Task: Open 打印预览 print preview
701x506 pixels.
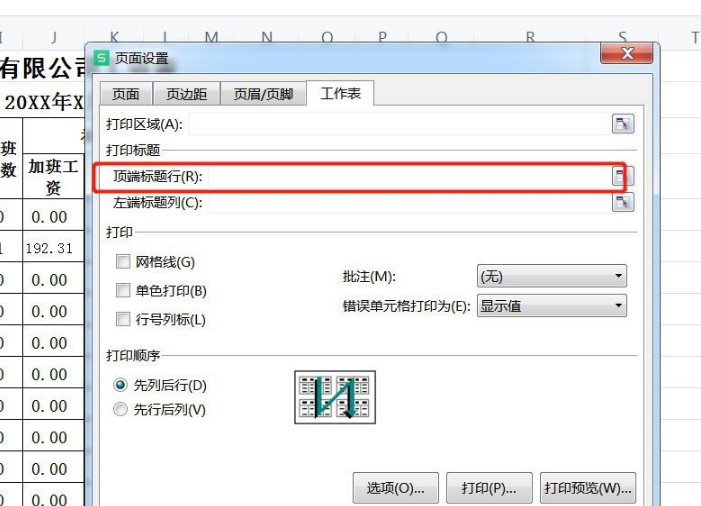Action: click(x=588, y=488)
